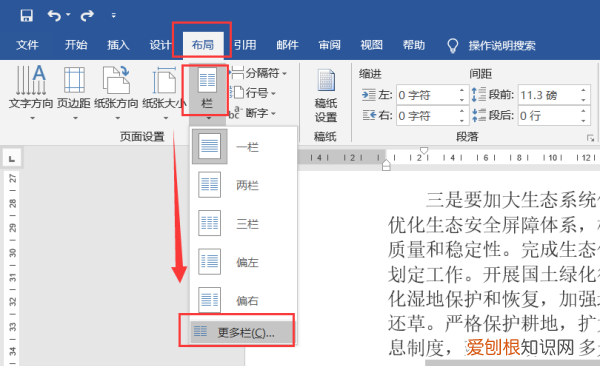
Task: Click the lightbulb Tell Me icon
Action: click(x=453, y=46)
